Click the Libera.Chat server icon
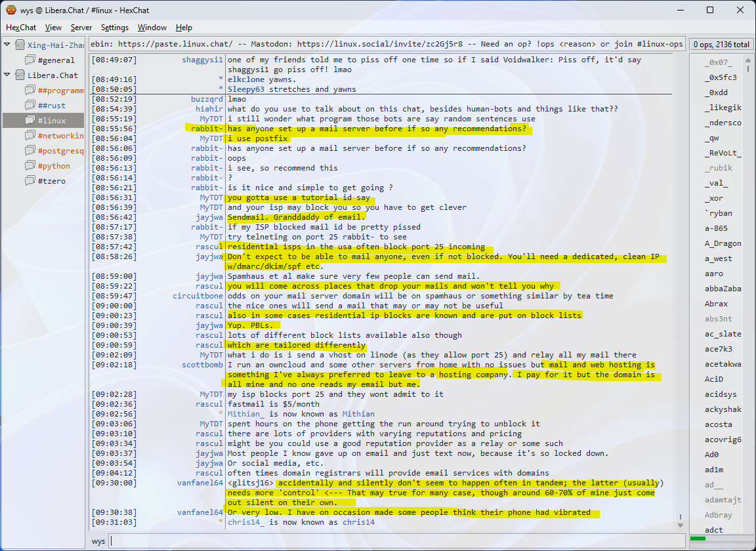Screen dimensions: 756x551 pos(19,75)
